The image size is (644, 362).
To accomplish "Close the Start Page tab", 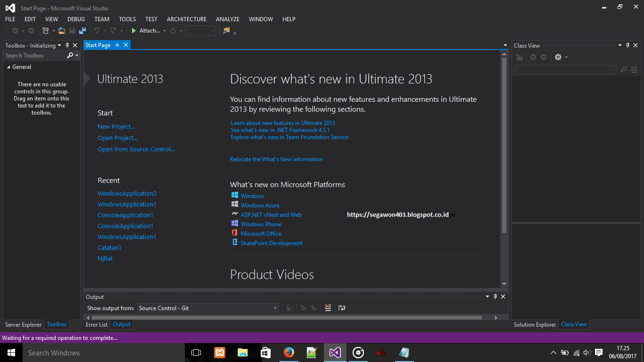I will tap(126, 45).
